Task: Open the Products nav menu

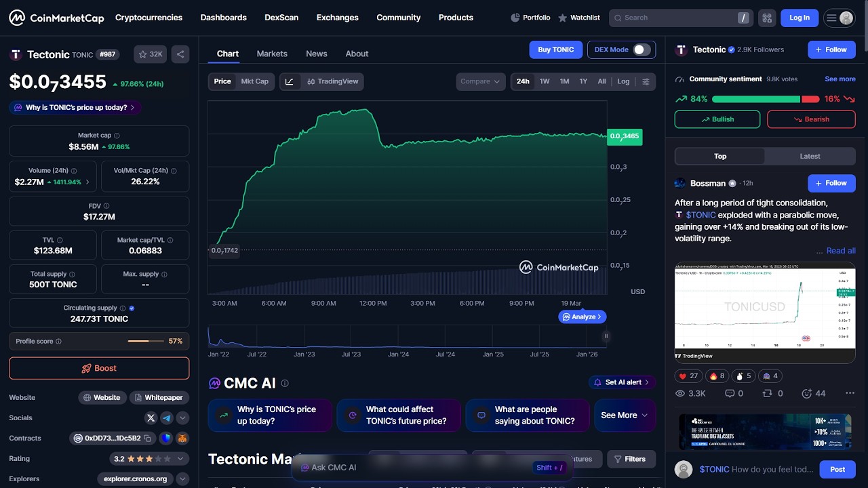Action: coord(456,18)
